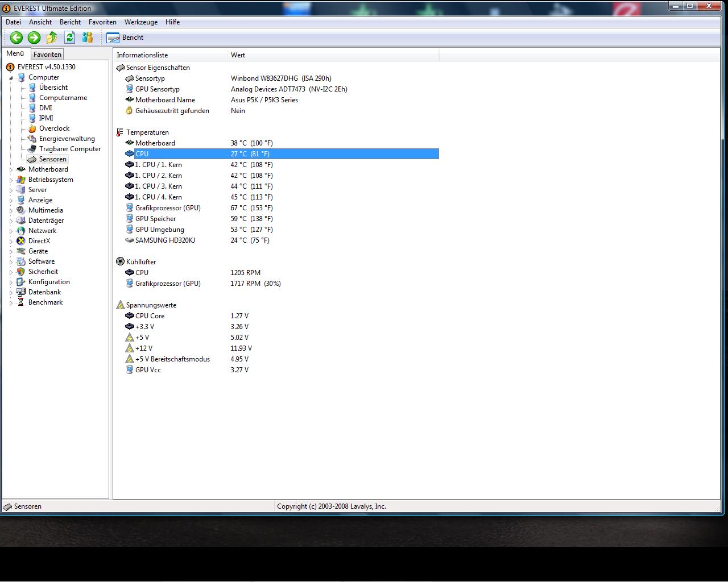This screenshot has height=582, width=728.
Task: Click the Informationsliste column header
Action: pyautogui.click(x=170, y=55)
